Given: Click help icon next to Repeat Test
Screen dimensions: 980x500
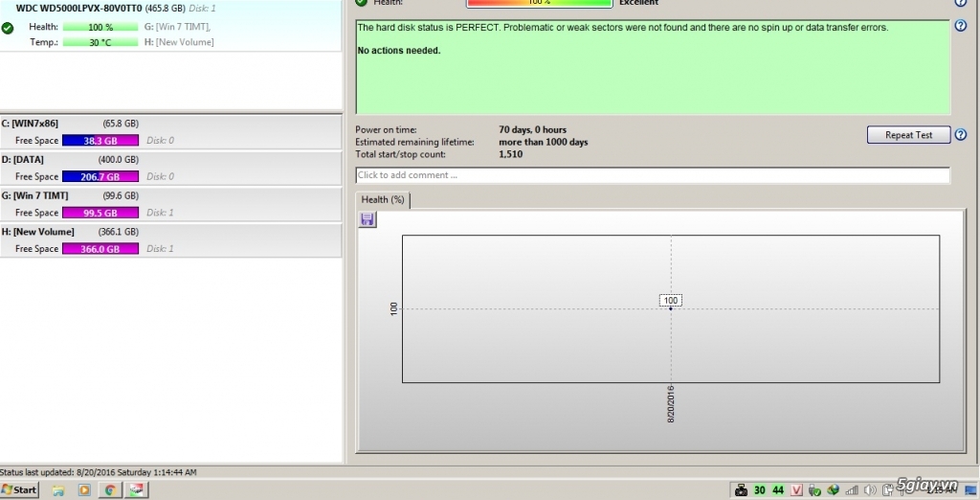Looking at the screenshot, I should (960, 135).
